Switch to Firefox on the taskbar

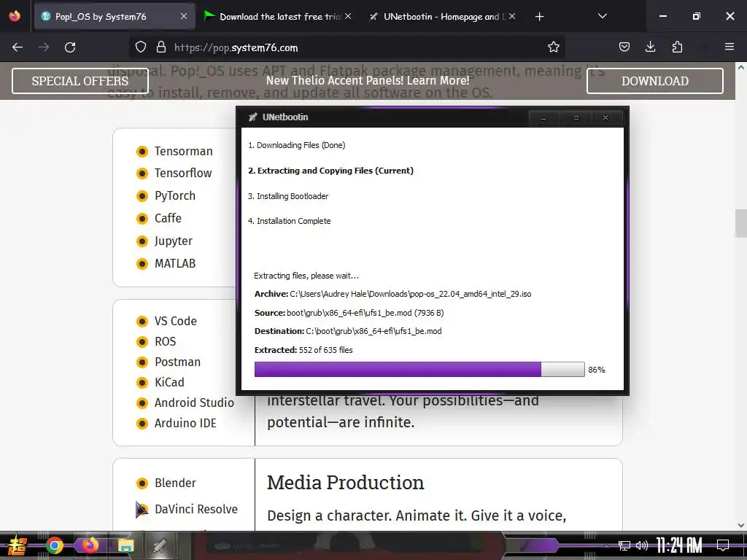click(90, 545)
